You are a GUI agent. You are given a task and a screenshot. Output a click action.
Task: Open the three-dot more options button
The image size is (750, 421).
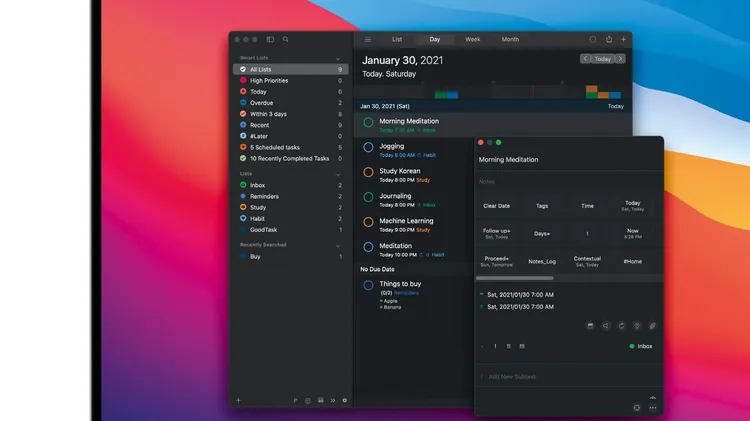tap(652, 407)
